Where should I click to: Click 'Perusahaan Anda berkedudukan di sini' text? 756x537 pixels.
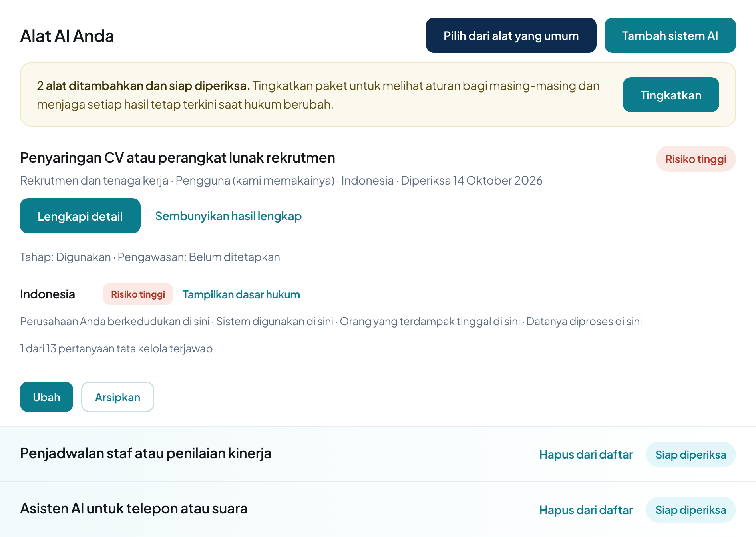pyautogui.click(x=115, y=321)
